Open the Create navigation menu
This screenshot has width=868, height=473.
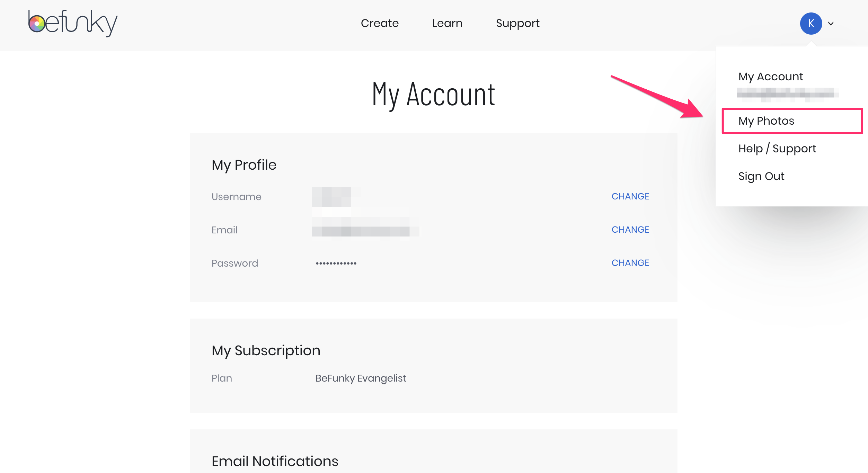[380, 23]
